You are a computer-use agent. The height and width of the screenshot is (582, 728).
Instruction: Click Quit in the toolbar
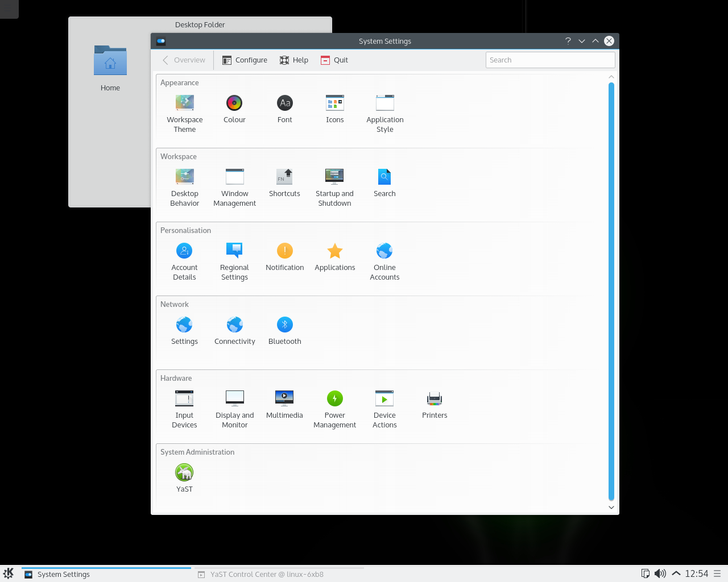[x=334, y=60]
